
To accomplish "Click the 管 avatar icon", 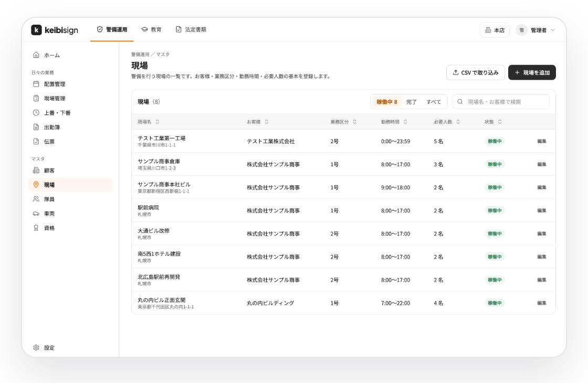I will pos(522,30).
